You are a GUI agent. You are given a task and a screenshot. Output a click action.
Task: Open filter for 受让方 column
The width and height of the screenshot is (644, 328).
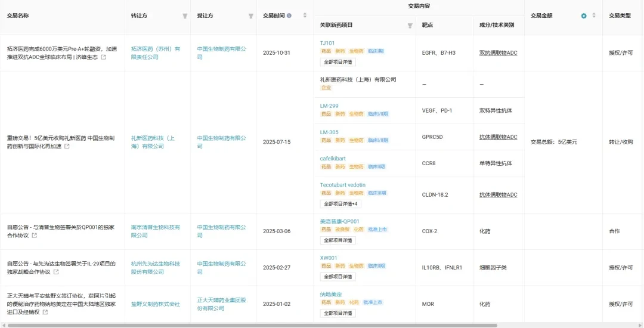[x=251, y=16]
